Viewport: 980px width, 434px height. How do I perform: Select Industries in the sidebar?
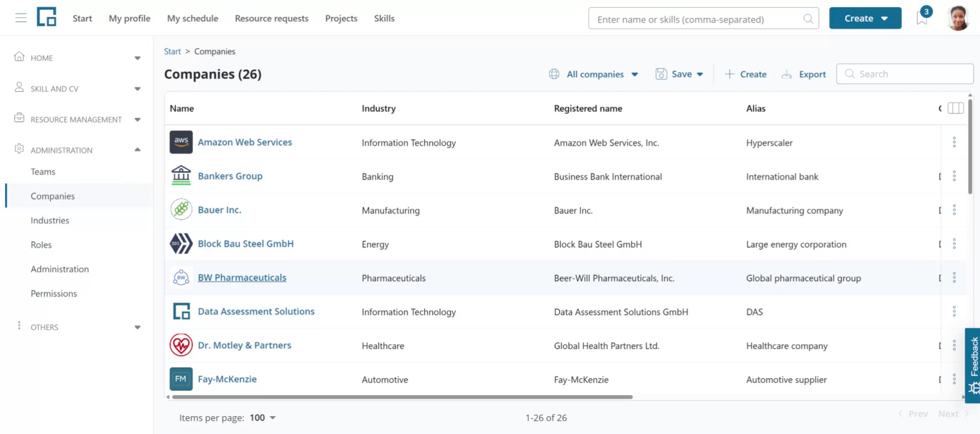[50, 220]
